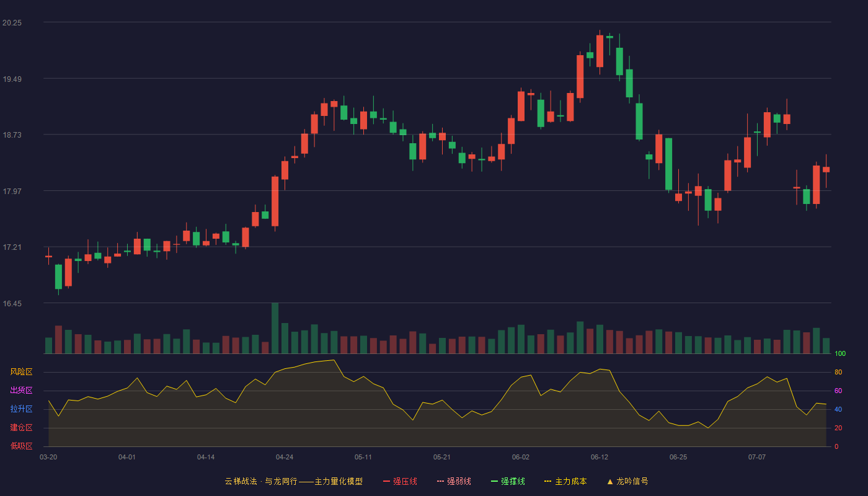Viewport: 868px width, 496px height.
Task: Click the 04-14 date label
Action: click(x=206, y=457)
